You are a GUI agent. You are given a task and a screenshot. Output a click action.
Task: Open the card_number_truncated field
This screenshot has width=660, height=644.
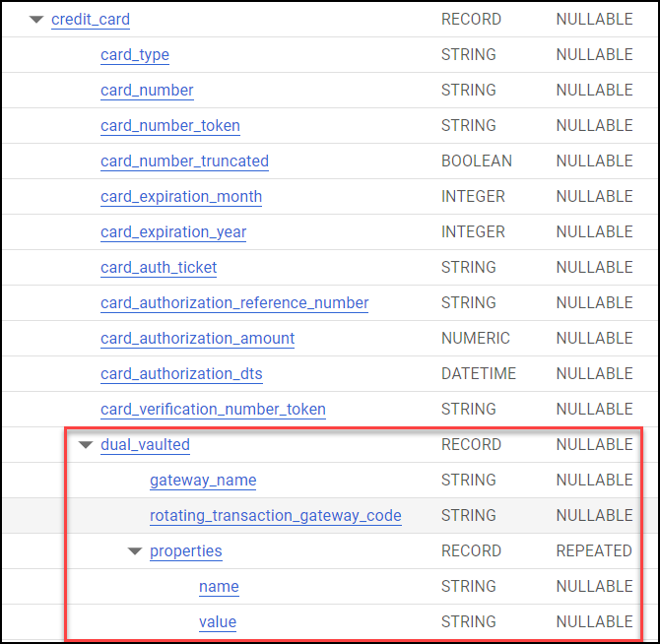(184, 161)
